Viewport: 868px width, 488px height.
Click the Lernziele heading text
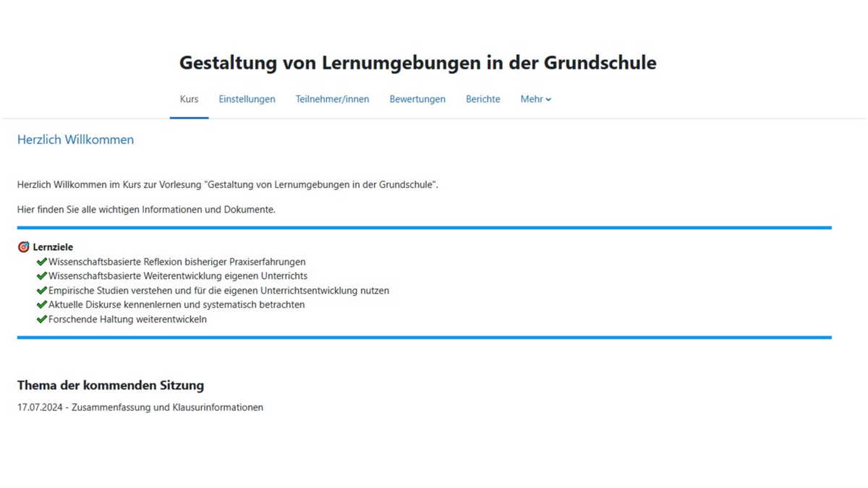click(x=53, y=247)
